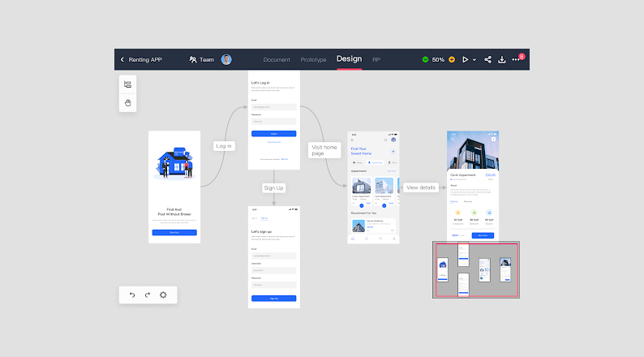
Task: Select the View details flow label
Action: (x=421, y=187)
